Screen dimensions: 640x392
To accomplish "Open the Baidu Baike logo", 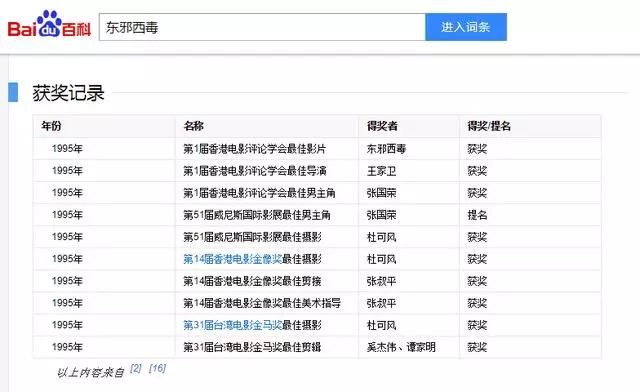I will (49, 24).
